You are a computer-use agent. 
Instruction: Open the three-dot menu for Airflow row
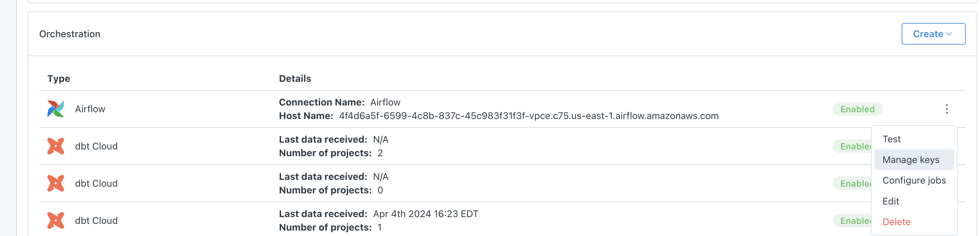pos(947,109)
